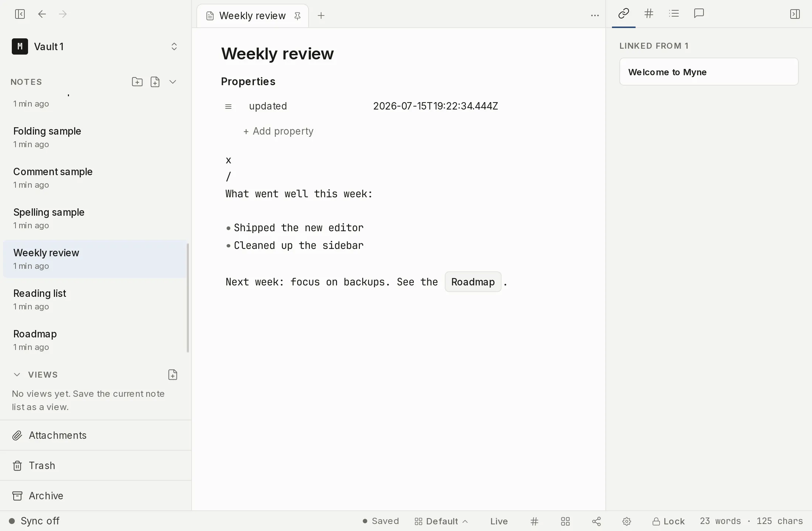Open the updated property drag handle
The height and width of the screenshot is (531, 812).
point(228,107)
